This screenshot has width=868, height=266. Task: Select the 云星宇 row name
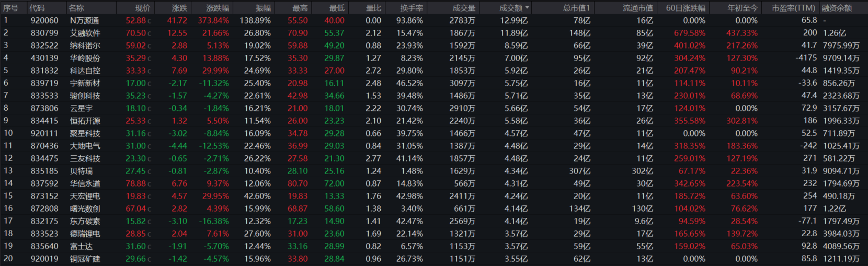[x=81, y=108]
